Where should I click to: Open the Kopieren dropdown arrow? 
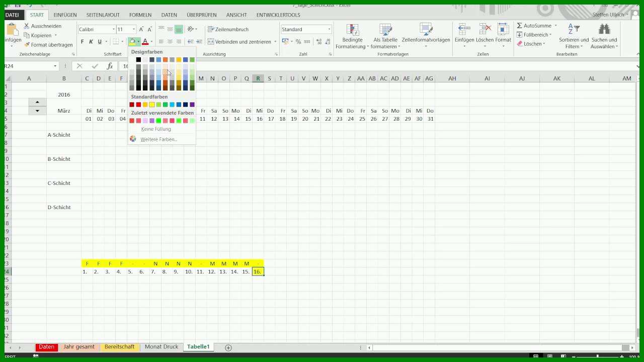55,35
